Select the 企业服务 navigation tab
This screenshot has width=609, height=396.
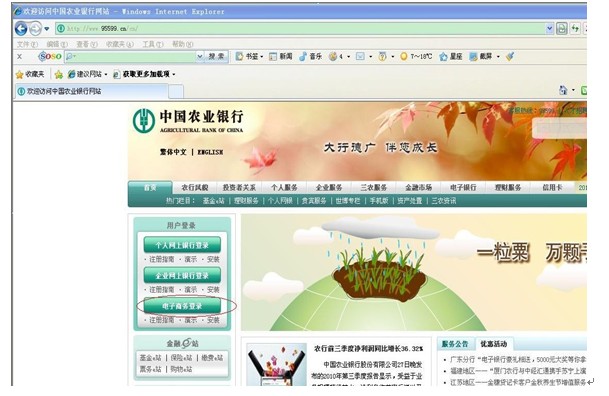click(x=329, y=188)
